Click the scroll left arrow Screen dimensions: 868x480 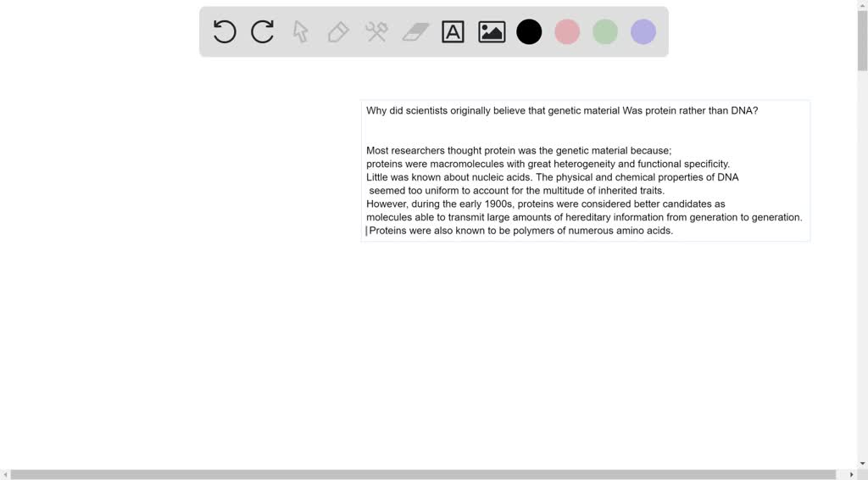point(5,474)
